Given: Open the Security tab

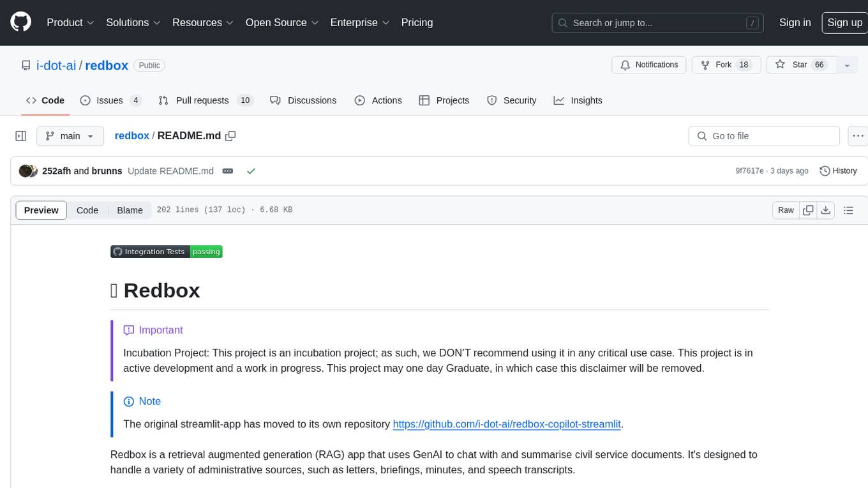Looking at the screenshot, I should point(511,100).
